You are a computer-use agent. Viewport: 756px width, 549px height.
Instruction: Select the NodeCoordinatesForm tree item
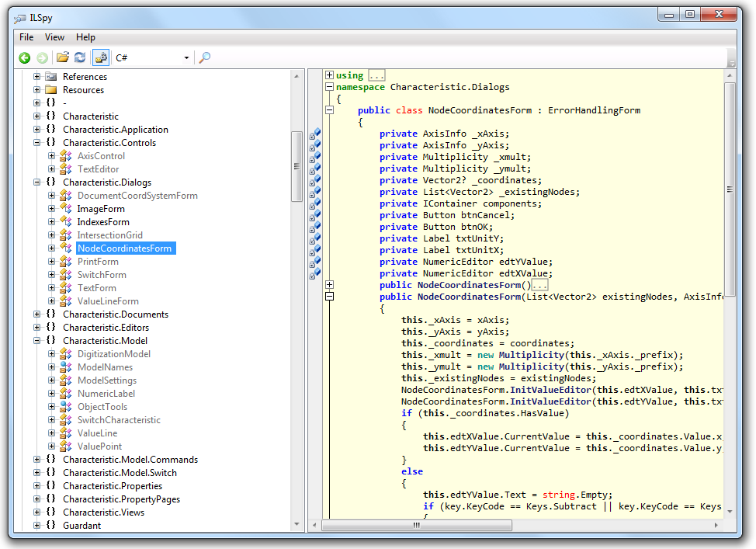pyautogui.click(x=125, y=248)
